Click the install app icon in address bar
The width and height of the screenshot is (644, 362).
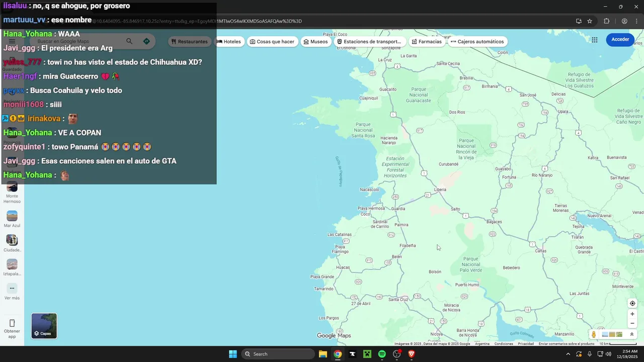coord(579,21)
